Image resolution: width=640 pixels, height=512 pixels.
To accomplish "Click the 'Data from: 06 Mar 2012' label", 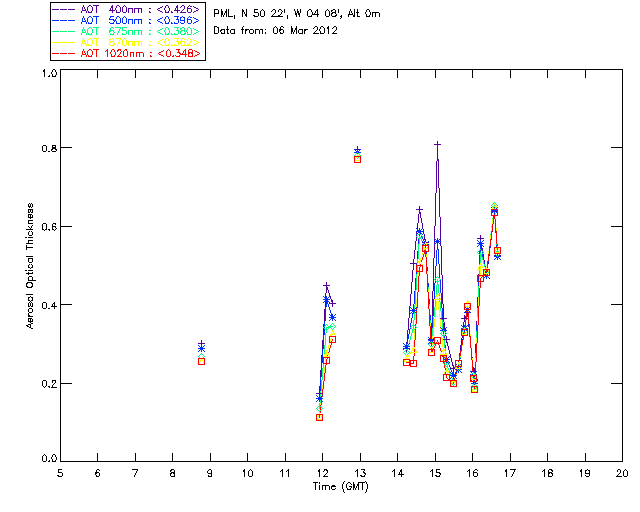I will pos(276,31).
